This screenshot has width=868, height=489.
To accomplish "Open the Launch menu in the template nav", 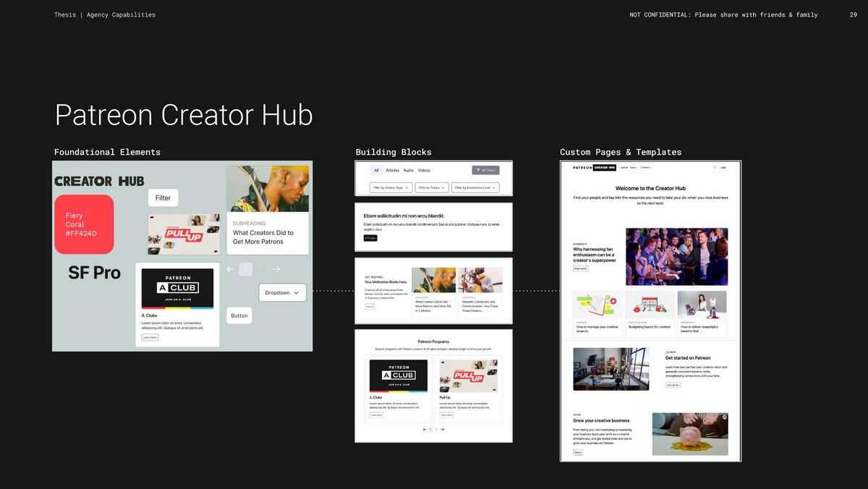I will 624,167.
